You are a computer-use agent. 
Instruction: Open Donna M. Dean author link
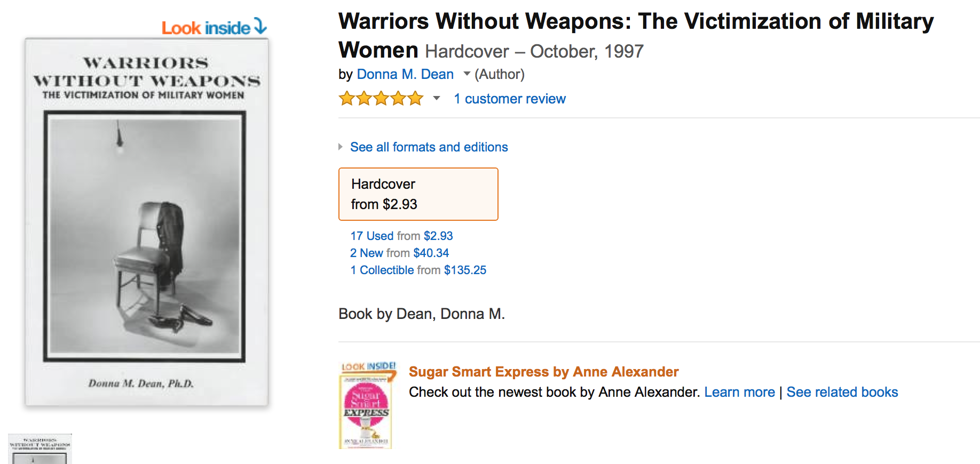[405, 74]
